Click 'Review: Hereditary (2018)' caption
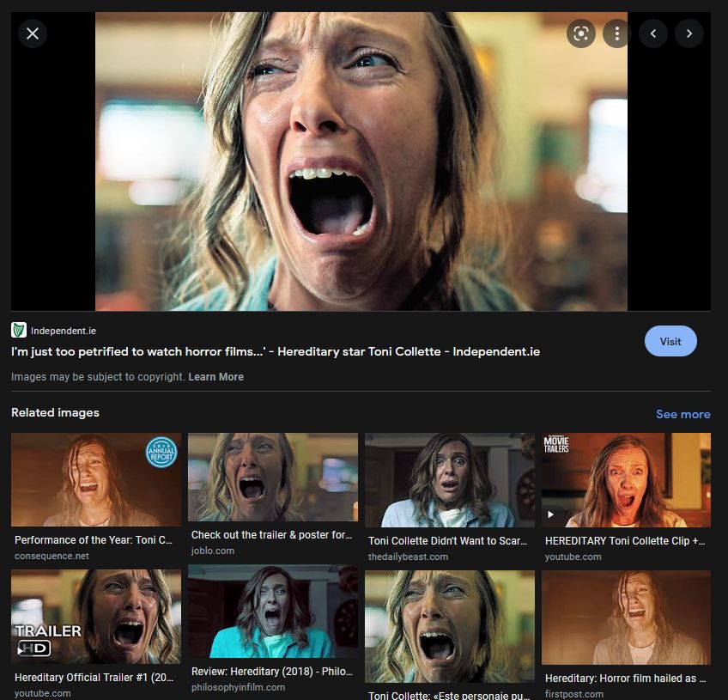This screenshot has height=700, width=728. click(x=271, y=671)
